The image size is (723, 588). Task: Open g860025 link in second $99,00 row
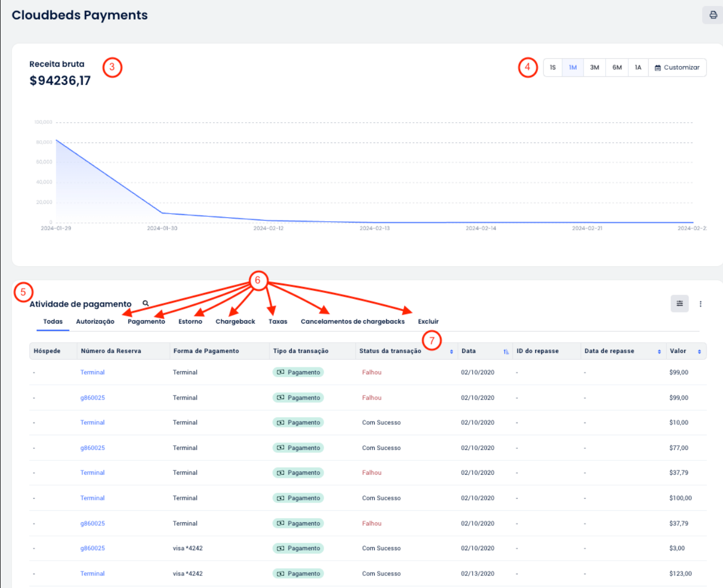coord(93,397)
